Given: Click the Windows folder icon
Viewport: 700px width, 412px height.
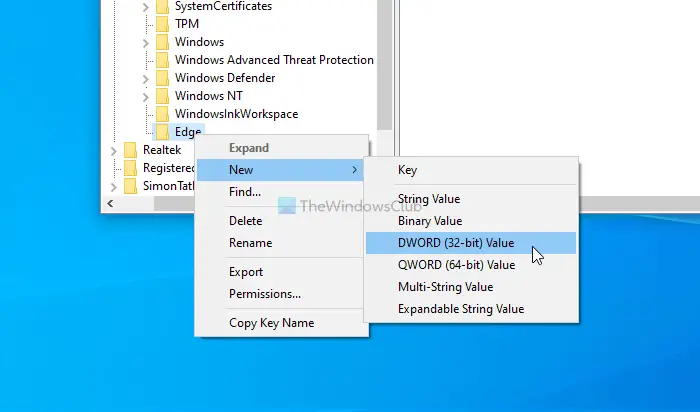Looking at the screenshot, I should pyautogui.click(x=162, y=42).
